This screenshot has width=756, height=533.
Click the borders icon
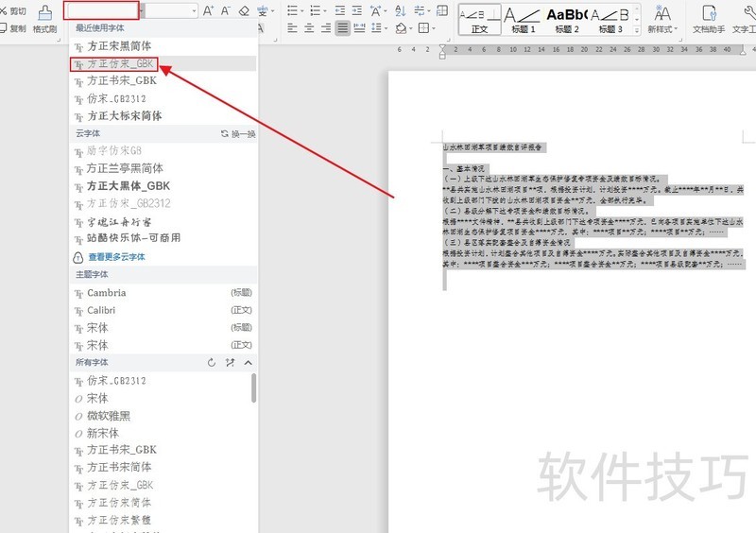point(423,28)
